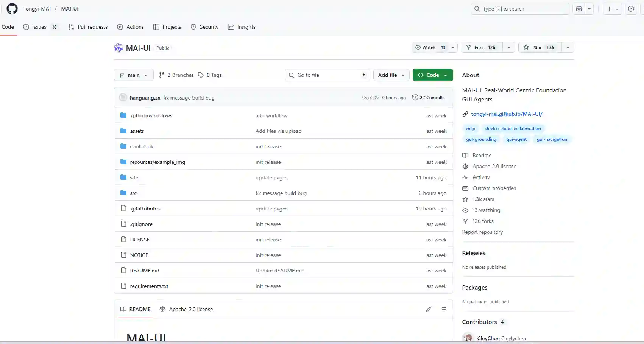This screenshot has height=344, width=644.
Task: Toggle Watch for this repository
Action: tap(430, 48)
